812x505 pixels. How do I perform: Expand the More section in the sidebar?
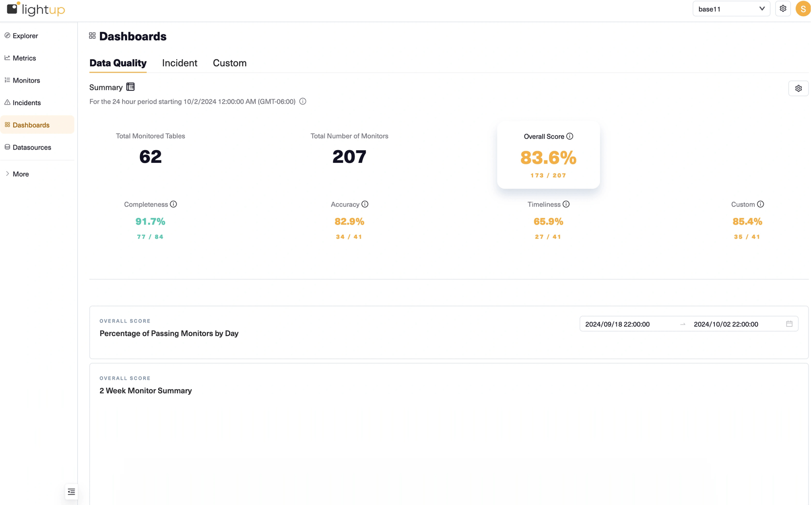20,173
